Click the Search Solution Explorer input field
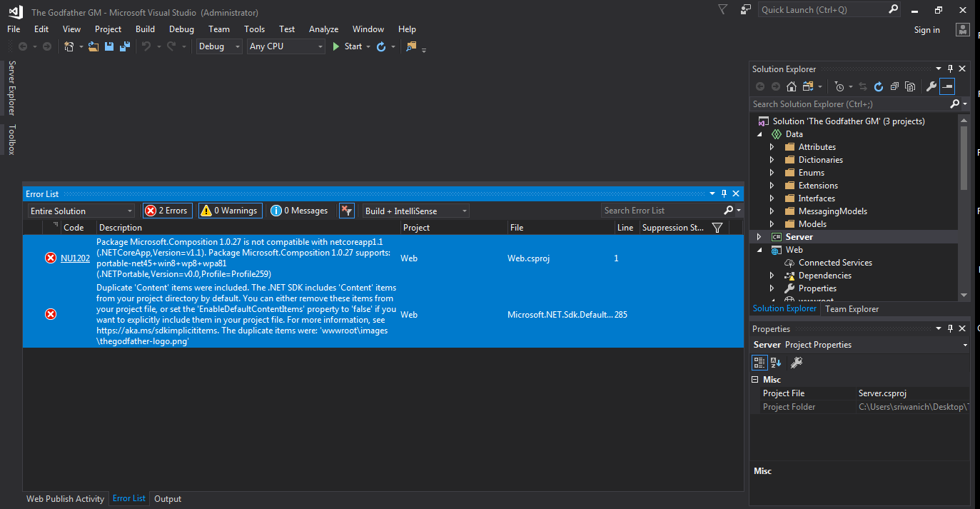 click(x=849, y=104)
